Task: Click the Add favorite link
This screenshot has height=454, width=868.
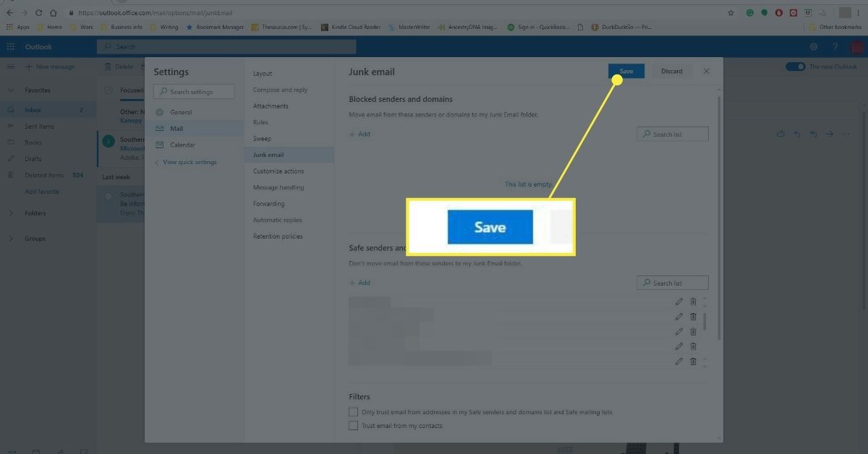Action: [42, 192]
